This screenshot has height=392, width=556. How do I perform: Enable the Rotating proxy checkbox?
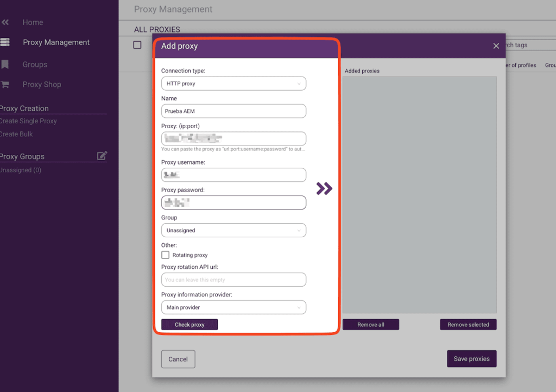(165, 255)
